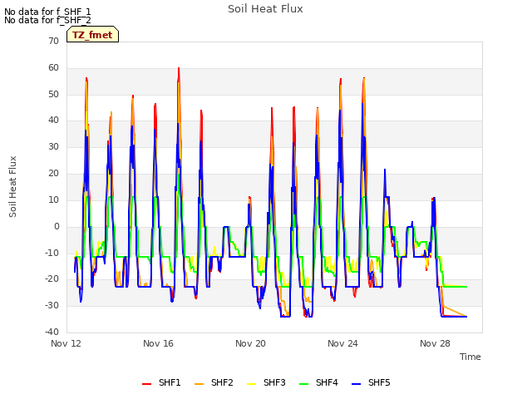Screen dimensions: 532x399
Task: Click the blue SHF5 legend swatch
Action: (x=356, y=384)
